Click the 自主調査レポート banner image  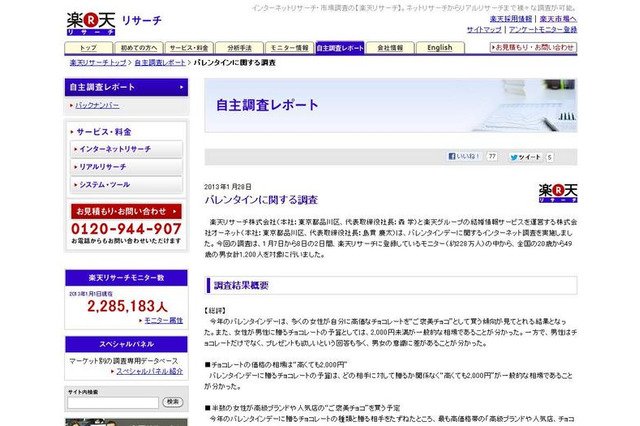391,106
